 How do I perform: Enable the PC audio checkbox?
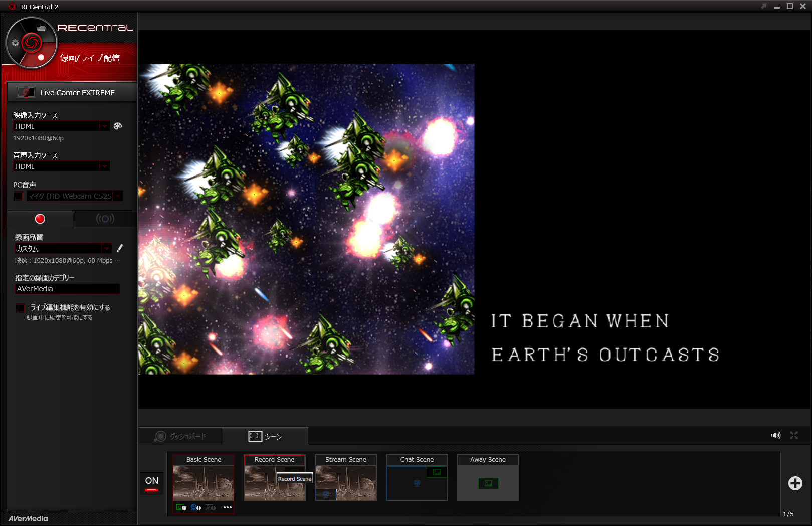click(x=19, y=196)
